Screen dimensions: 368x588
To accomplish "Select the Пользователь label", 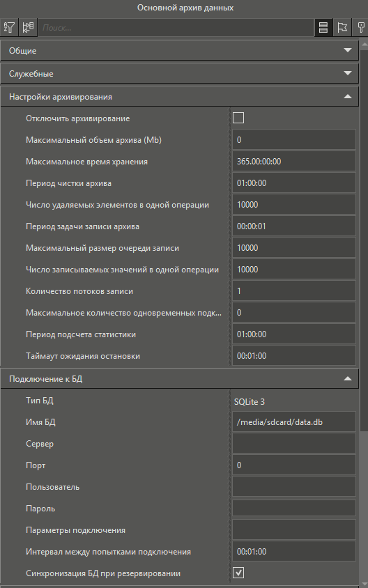I will [x=52, y=487].
